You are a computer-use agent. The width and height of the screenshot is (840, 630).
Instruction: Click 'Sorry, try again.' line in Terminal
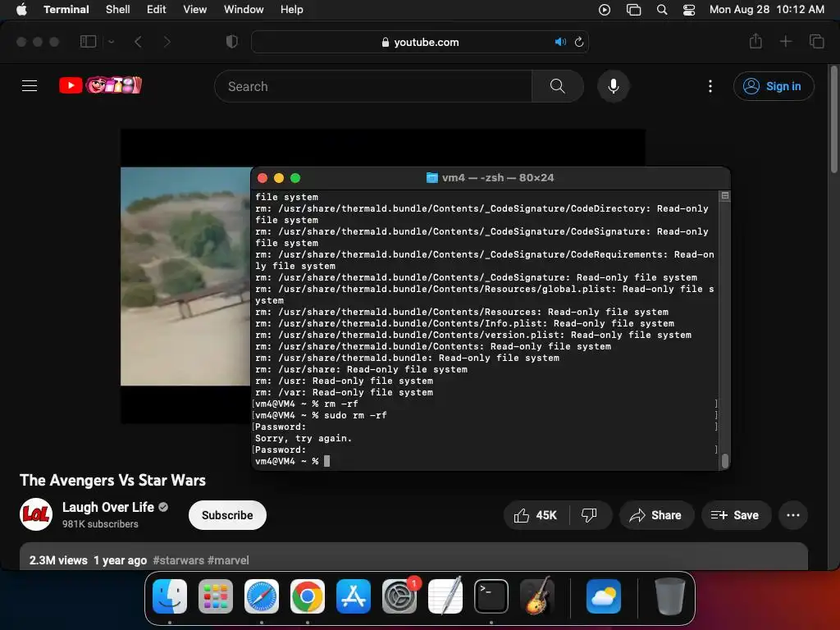point(304,438)
